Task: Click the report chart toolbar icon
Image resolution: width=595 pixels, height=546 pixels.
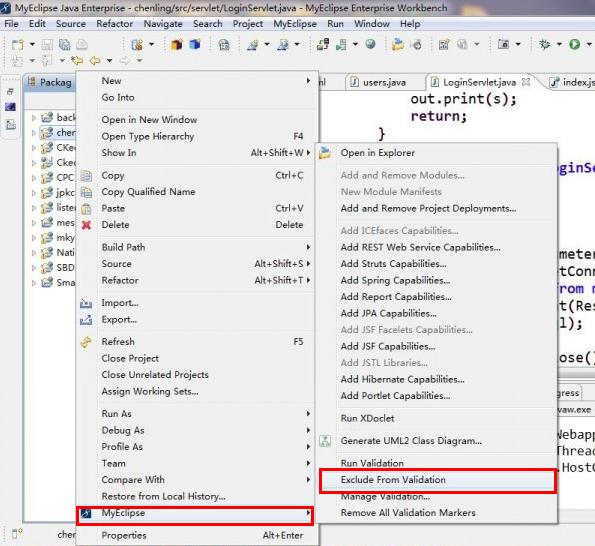Action: pyautogui.click(x=444, y=45)
